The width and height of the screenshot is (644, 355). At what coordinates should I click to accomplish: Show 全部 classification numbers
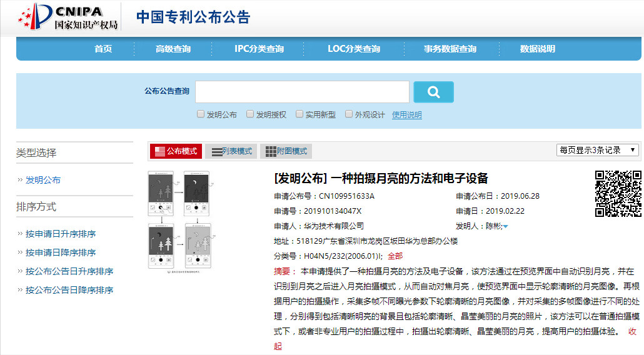[395, 256]
